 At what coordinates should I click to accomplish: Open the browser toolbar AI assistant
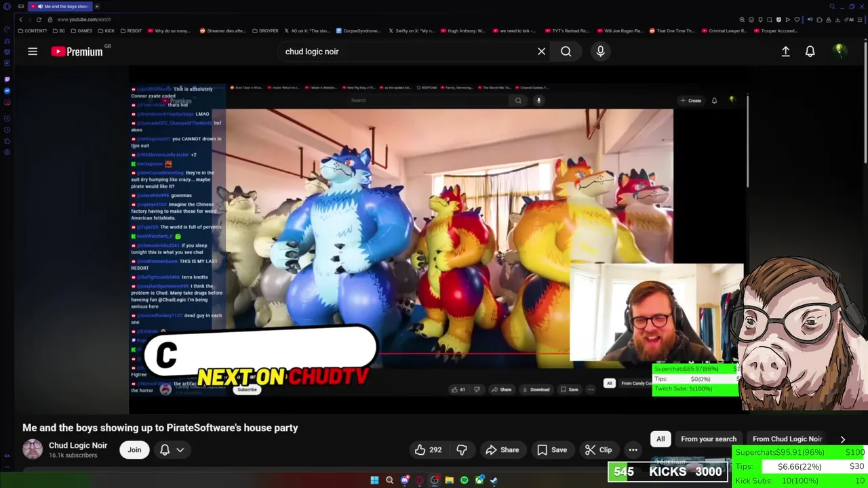click(x=850, y=20)
